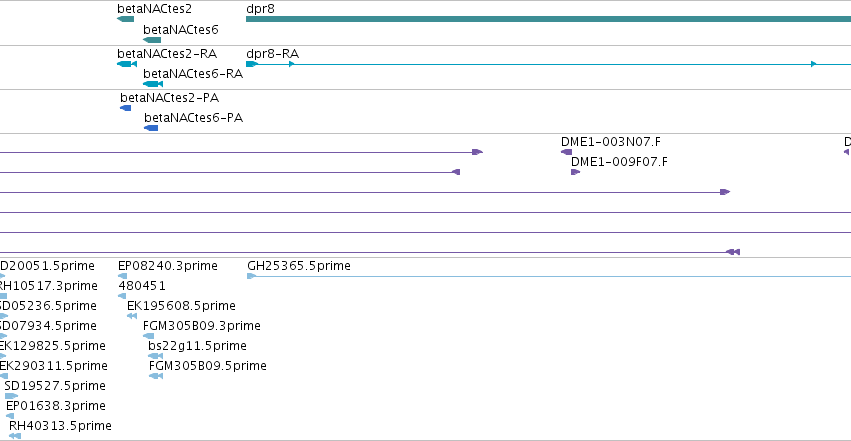This screenshot has height=441, width=851.
Task: Select the betaNACtes6-RA transcript glyph
Action: (153, 84)
